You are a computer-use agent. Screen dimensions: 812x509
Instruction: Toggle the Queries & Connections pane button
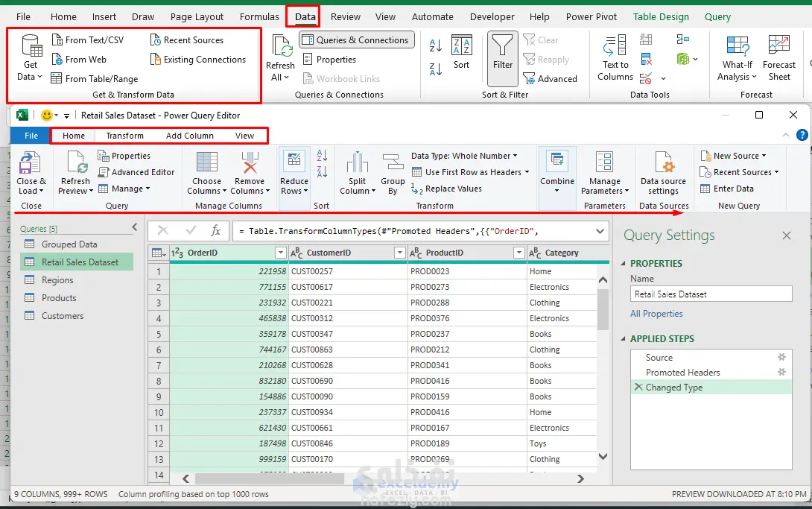pos(355,40)
